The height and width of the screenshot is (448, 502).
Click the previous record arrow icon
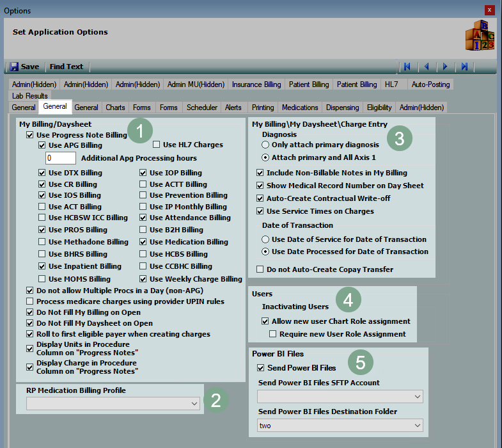click(426, 67)
